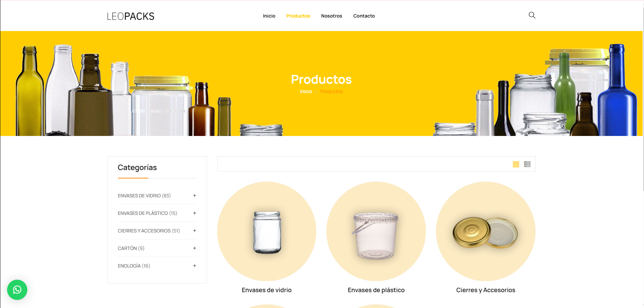Go to Inicio menu item
This screenshot has height=308, width=644.
(269, 16)
